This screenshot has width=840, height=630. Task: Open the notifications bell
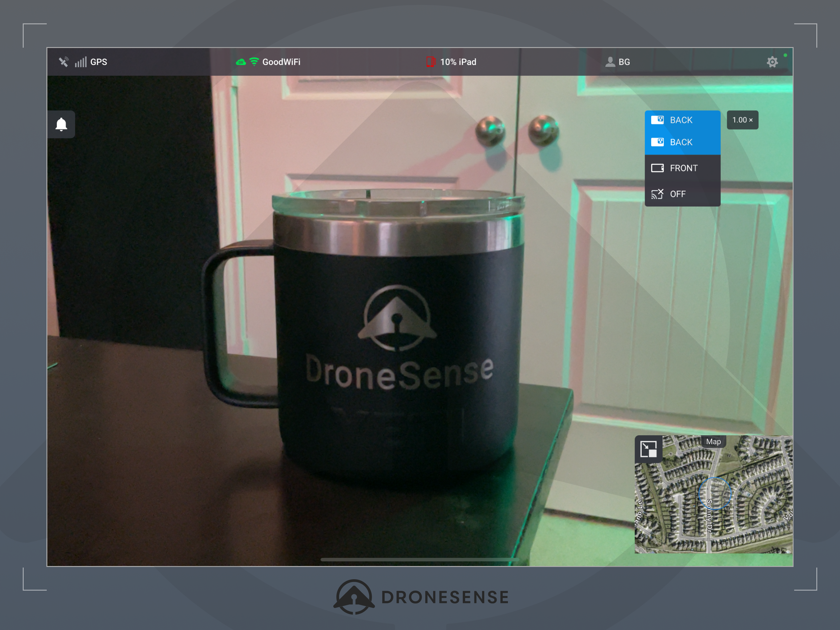(61, 124)
